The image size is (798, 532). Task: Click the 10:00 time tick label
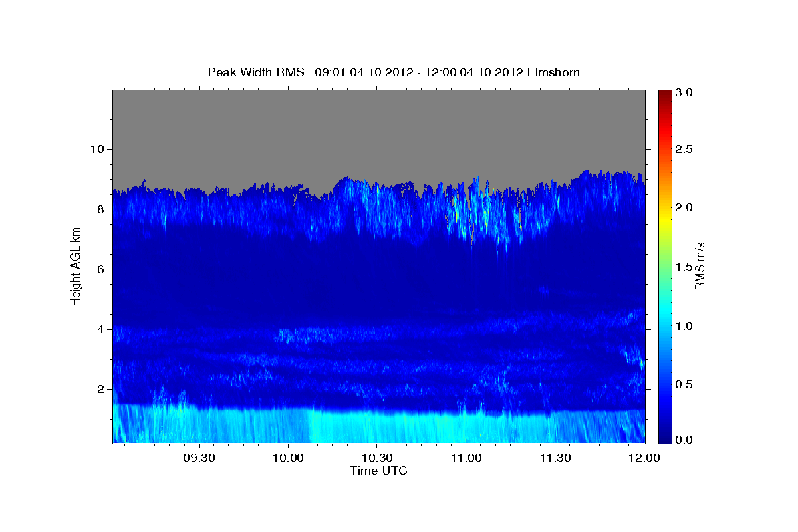(288, 458)
